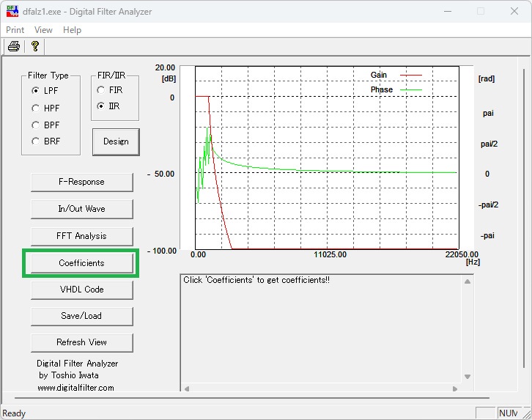Click the Coefficients button

(81, 263)
